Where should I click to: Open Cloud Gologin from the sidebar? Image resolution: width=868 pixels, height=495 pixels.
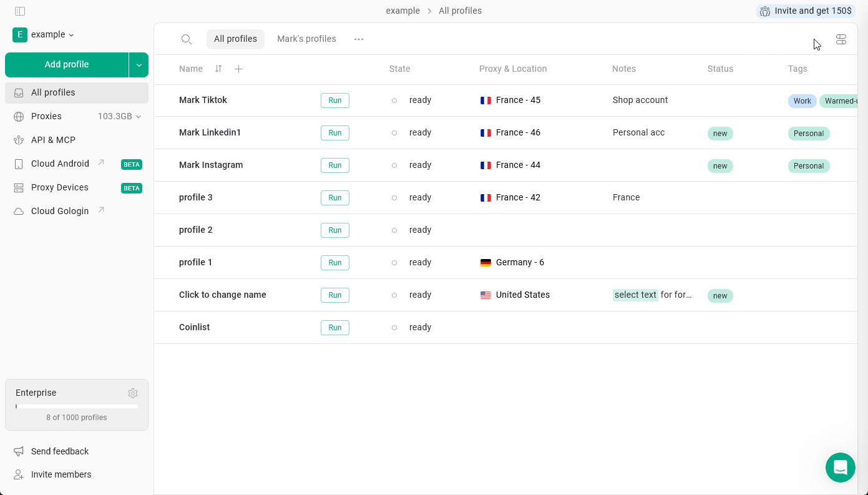tap(59, 211)
